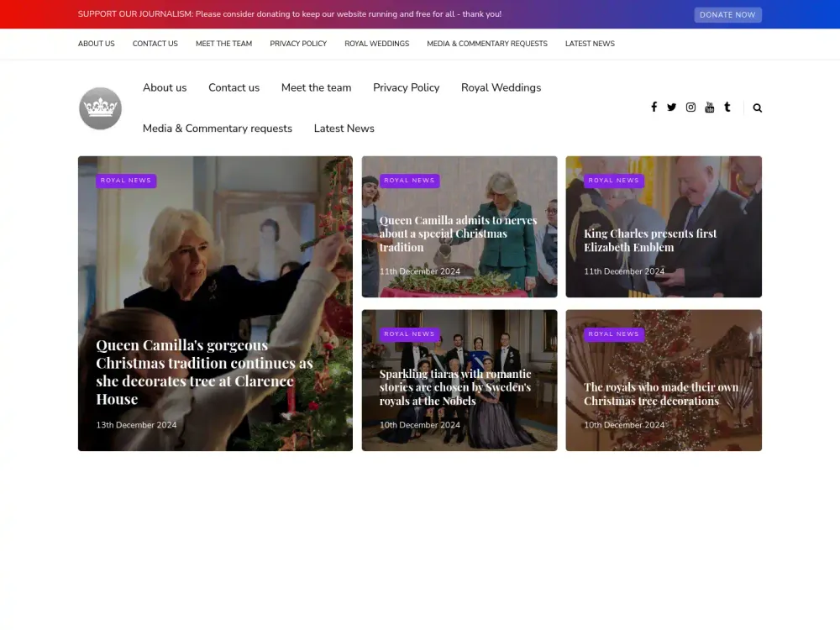Click the search magnifier icon
The image size is (840, 630).
click(757, 108)
